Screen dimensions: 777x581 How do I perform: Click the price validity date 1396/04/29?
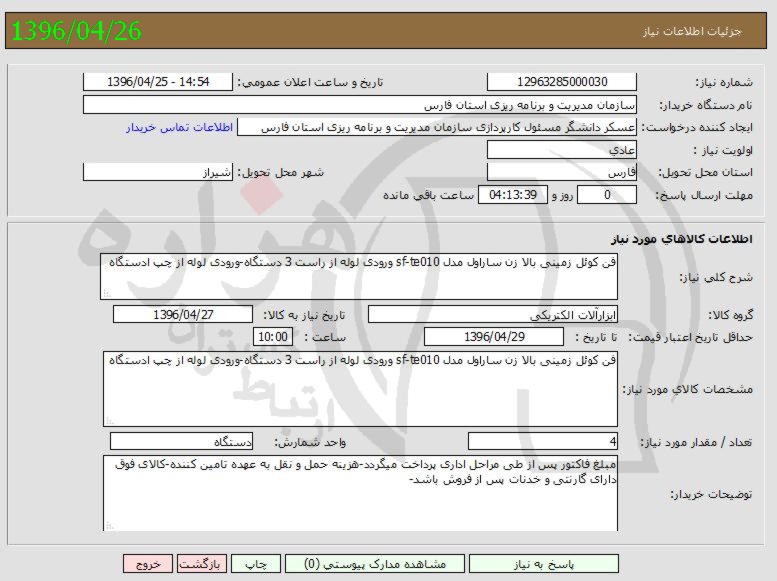pos(493,337)
